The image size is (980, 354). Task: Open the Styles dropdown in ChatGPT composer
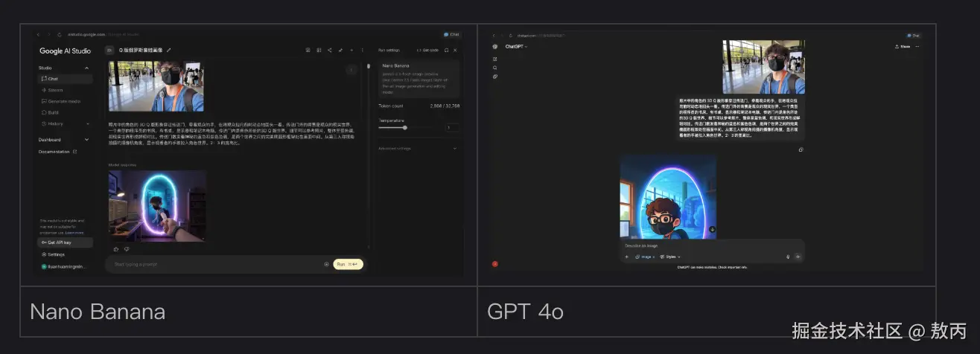coord(670,257)
